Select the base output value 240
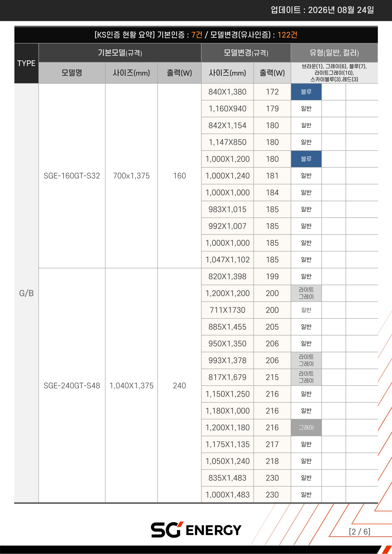This screenshot has width=392, height=554. (x=179, y=386)
